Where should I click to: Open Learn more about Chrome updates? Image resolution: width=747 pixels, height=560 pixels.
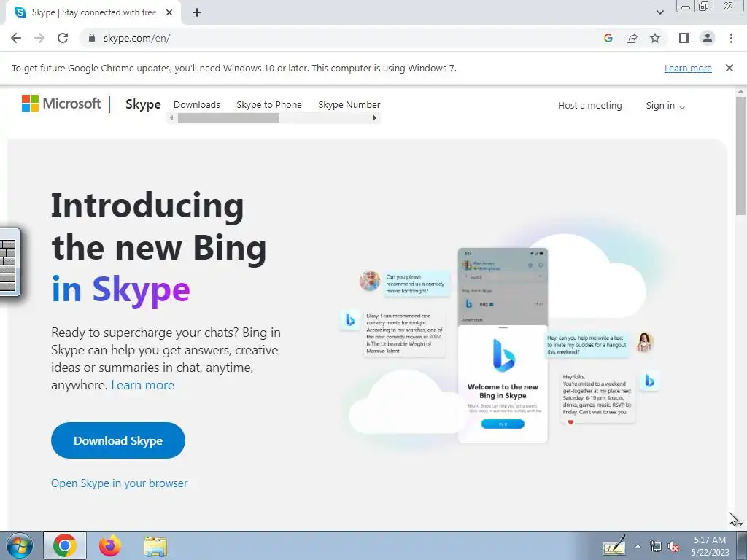pos(688,68)
